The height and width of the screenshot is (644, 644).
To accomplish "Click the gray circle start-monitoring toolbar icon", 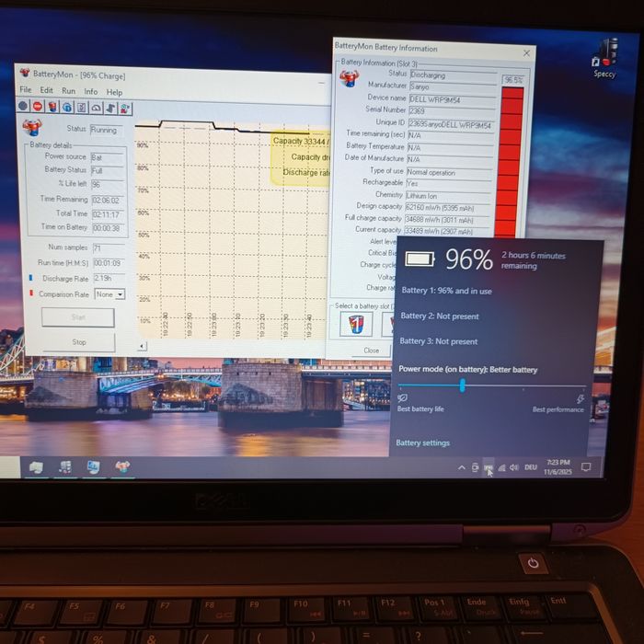I will (23, 107).
